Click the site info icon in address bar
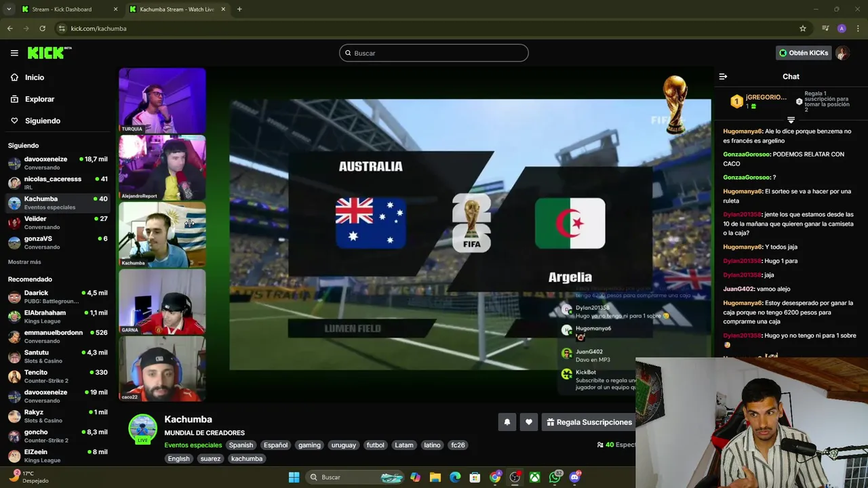This screenshot has height=488, width=868. tap(62, 28)
